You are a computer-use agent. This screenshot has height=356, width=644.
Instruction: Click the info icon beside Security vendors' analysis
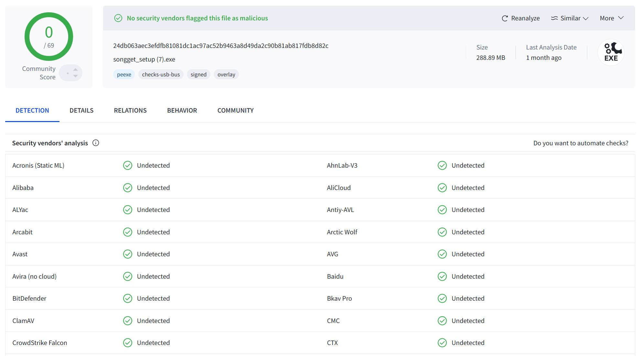tap(96, 143)
